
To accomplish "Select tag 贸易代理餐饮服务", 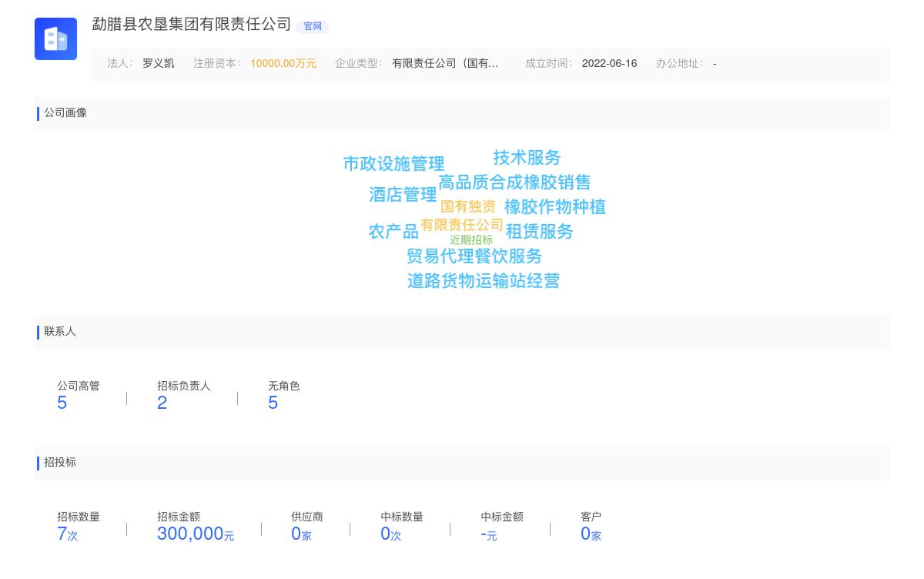I will tap(474, 256).
